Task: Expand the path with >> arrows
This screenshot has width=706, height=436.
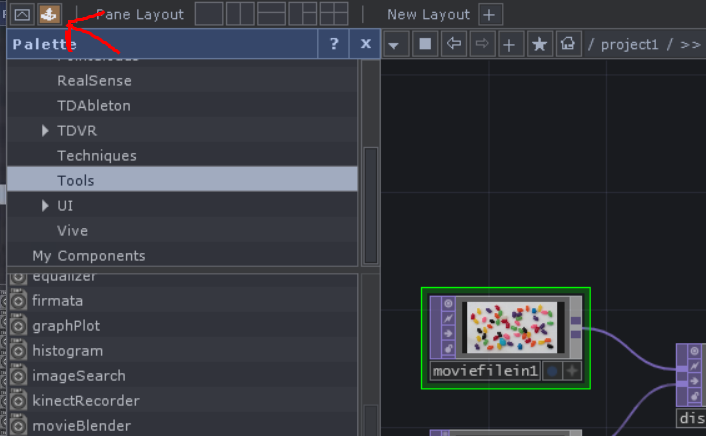Action: (690, 45)
